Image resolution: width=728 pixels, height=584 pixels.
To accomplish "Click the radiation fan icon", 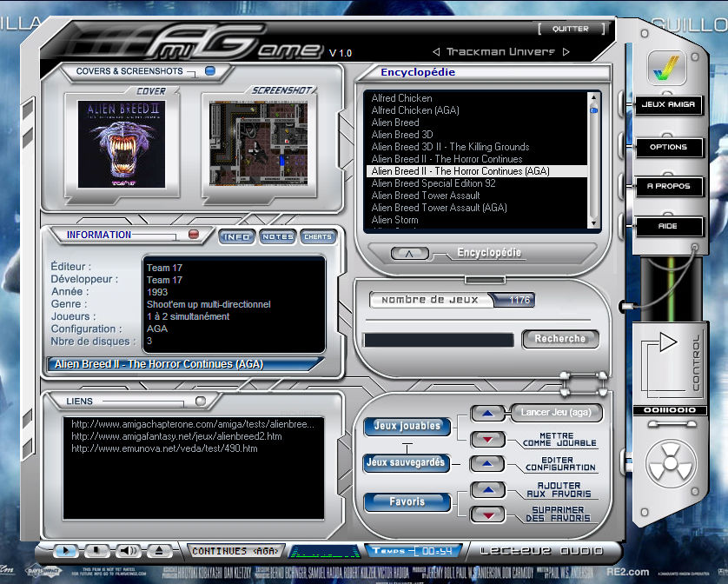I will pos(671,462).
